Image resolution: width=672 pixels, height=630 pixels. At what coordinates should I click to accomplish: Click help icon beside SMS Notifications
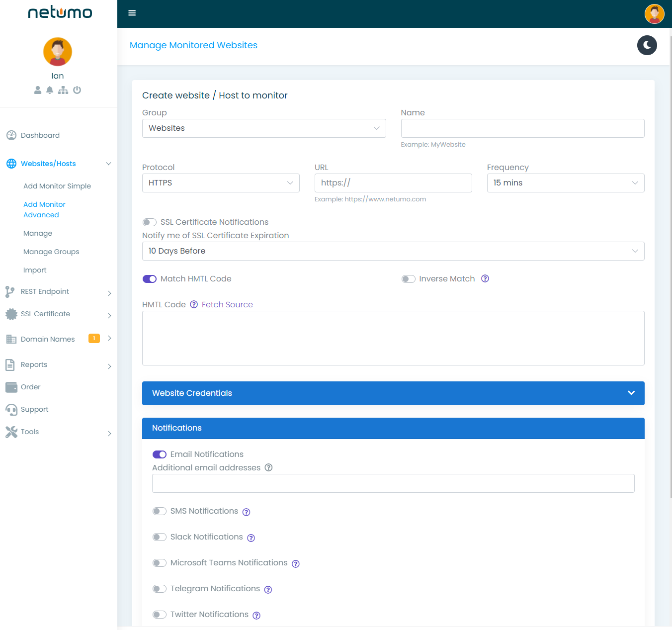click(246, 512)
